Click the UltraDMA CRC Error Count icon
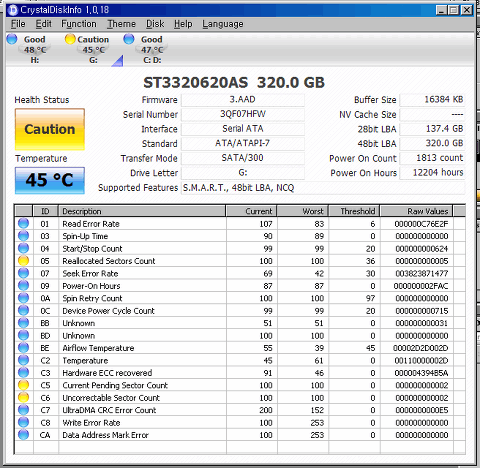 coord(23,410)
